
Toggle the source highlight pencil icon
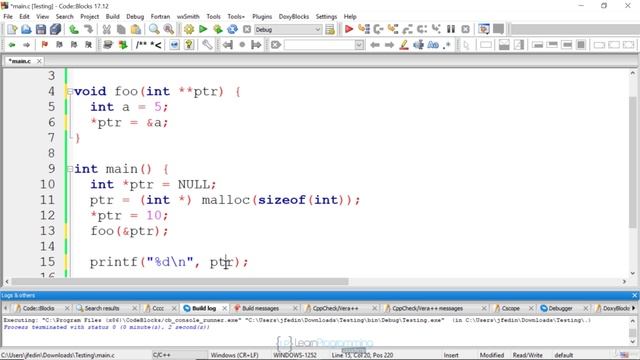[404, 45]
